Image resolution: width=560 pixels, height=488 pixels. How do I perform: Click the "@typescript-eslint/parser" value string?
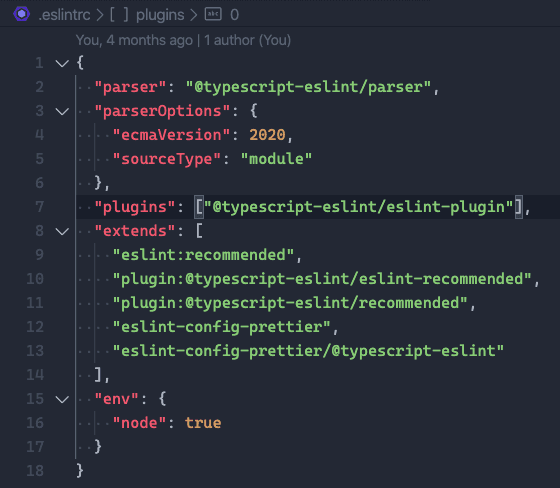308,87
